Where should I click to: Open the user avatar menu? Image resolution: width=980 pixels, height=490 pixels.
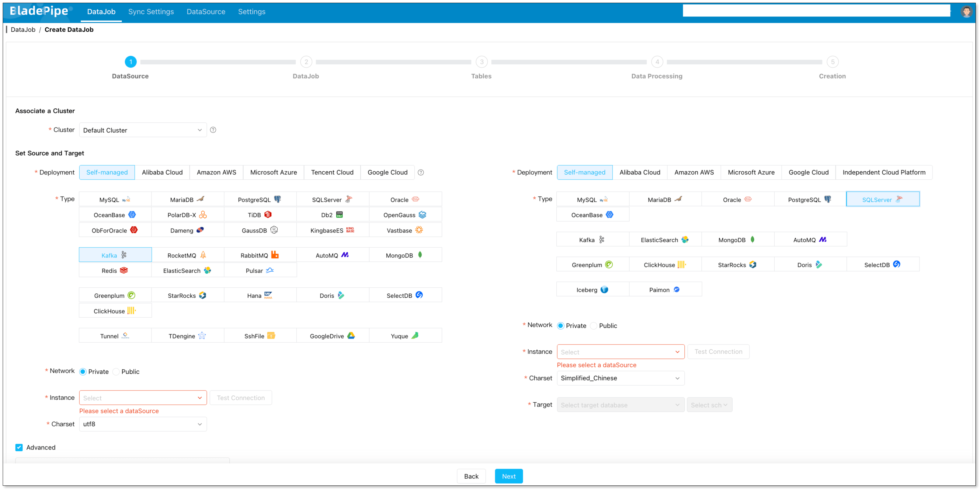coord(966,12)
